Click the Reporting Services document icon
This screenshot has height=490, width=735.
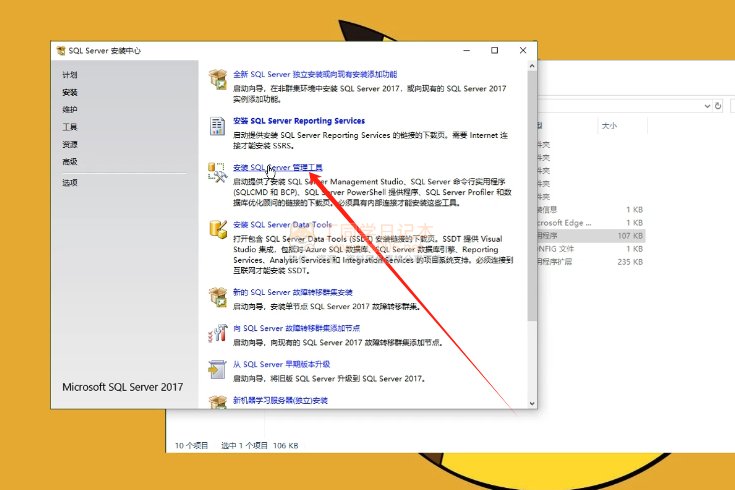(217, 126)
